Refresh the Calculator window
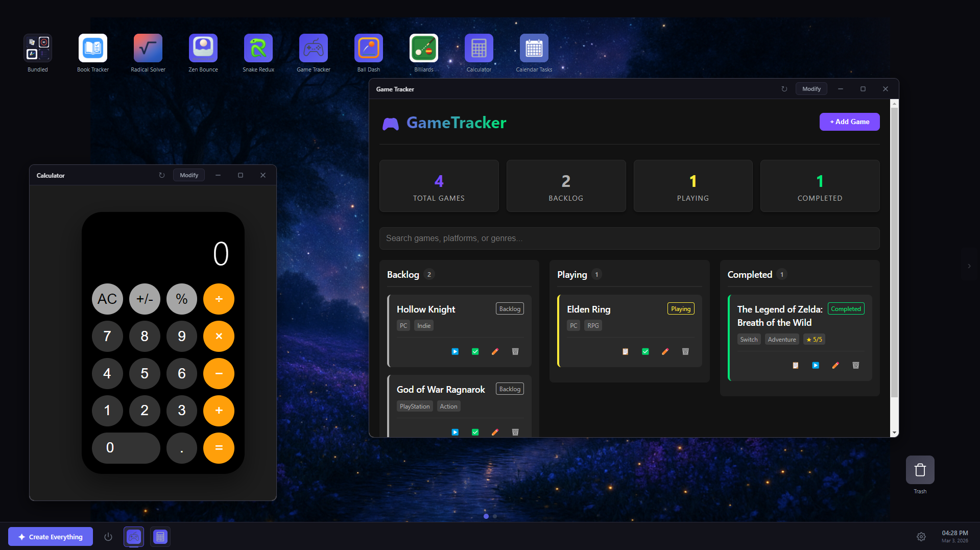The image size is (980, 550). coord(162,175)
